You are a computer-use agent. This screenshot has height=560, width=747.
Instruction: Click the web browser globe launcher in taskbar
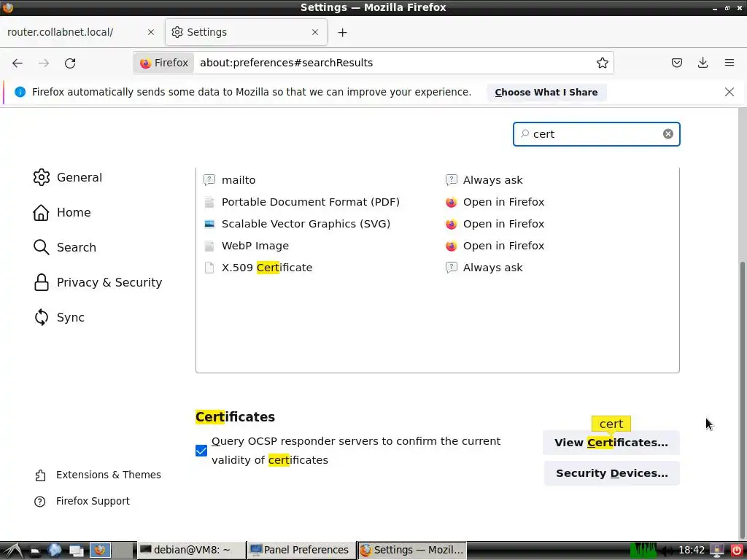54,551
